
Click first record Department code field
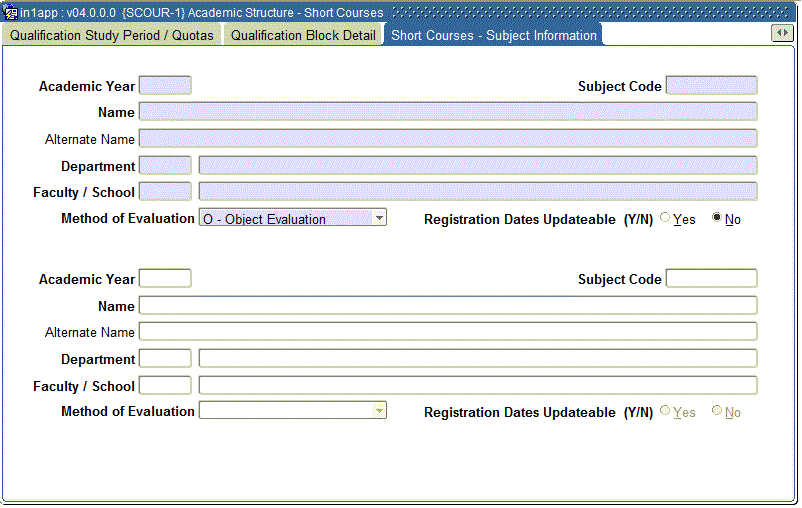[165, 166]
